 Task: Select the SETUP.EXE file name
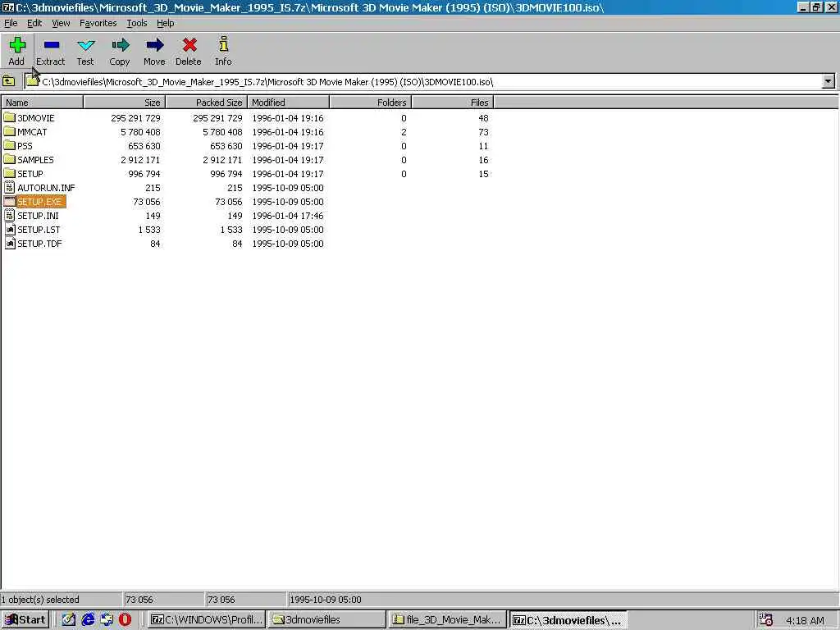tap(39, 202)
